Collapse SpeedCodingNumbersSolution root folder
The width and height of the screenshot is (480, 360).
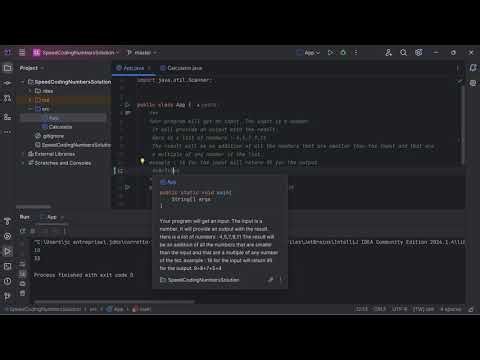pyautogui.click(x=23, y=82)
